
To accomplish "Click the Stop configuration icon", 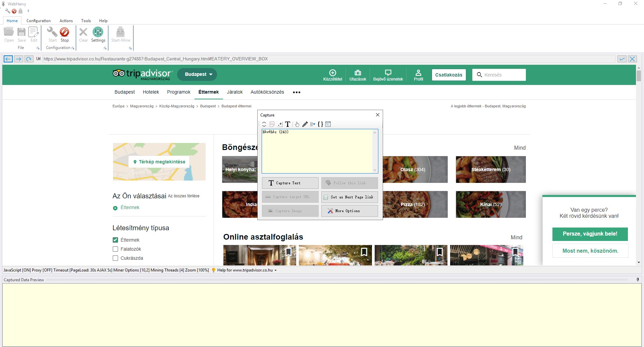I will click(64, 32).
